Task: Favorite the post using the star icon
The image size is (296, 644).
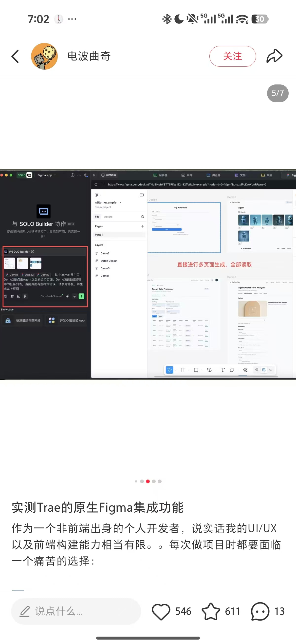Action: [211, 611]
